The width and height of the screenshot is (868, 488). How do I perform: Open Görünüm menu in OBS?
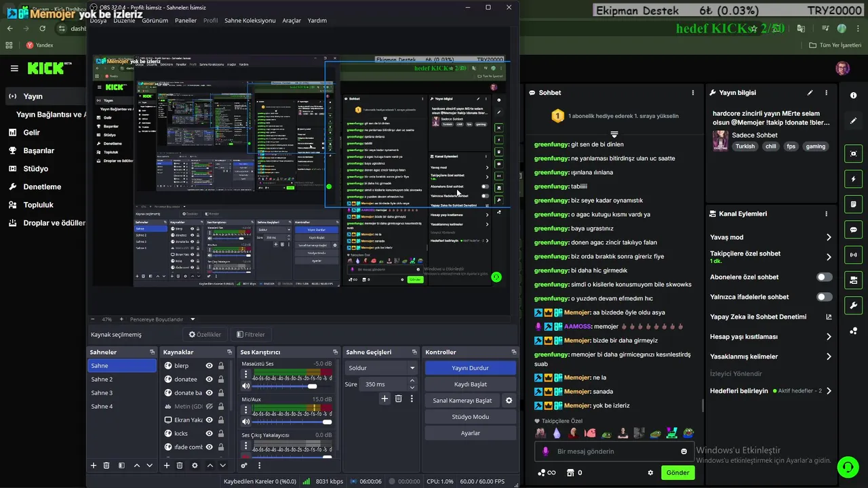(x=155, y=20)
